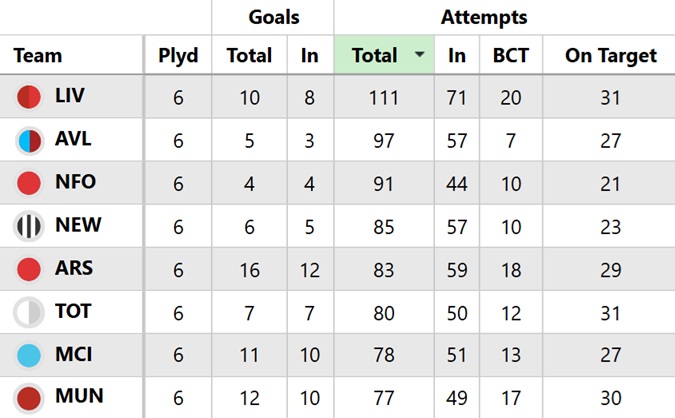The image size is (675, 418).
Task: Sort by Goals Total column header
Action: 248,56
